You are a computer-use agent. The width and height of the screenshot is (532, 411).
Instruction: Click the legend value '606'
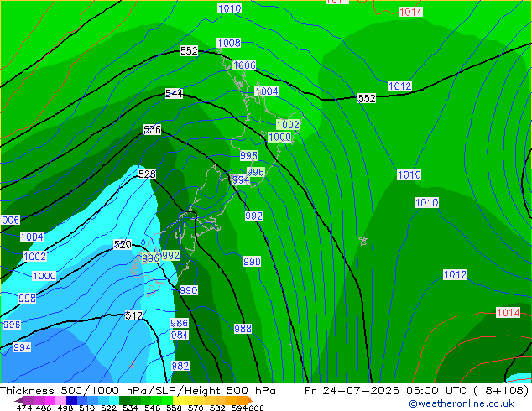coord(256,408)
